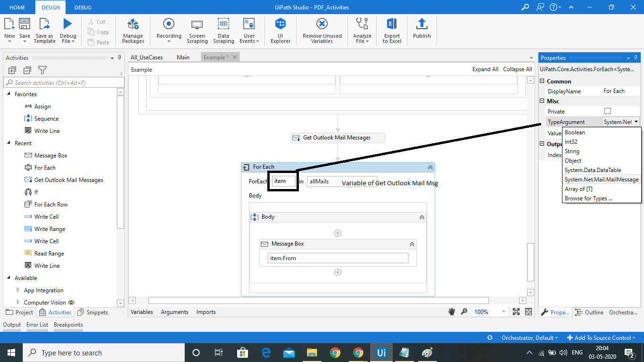Switch to Snippets panel tab
The image size is (644, 362).
click(92, 312)
